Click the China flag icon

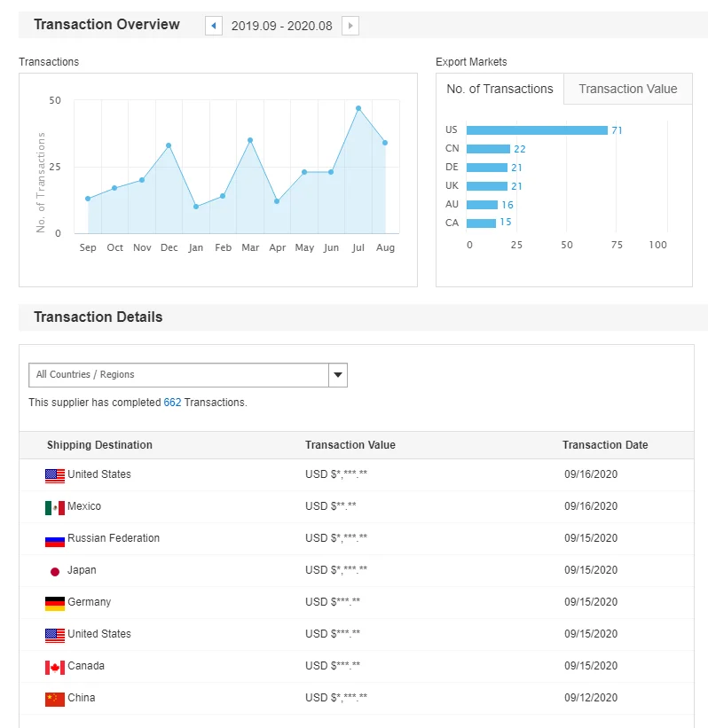pos(55,699)
